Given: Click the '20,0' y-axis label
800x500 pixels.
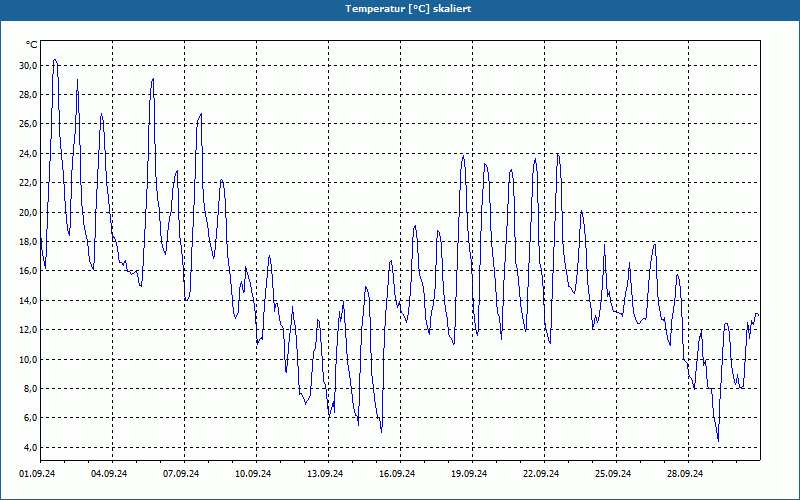Looking at the screenshot, I should 28,212.
